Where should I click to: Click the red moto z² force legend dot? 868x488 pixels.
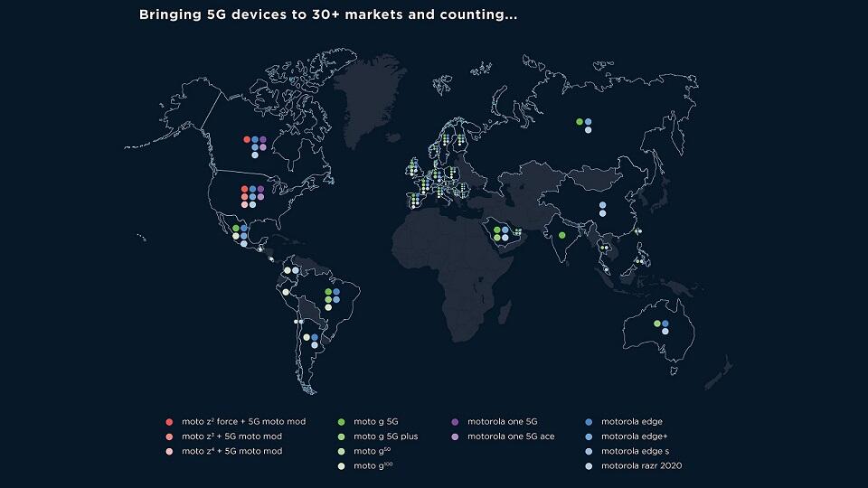(169, 421)
